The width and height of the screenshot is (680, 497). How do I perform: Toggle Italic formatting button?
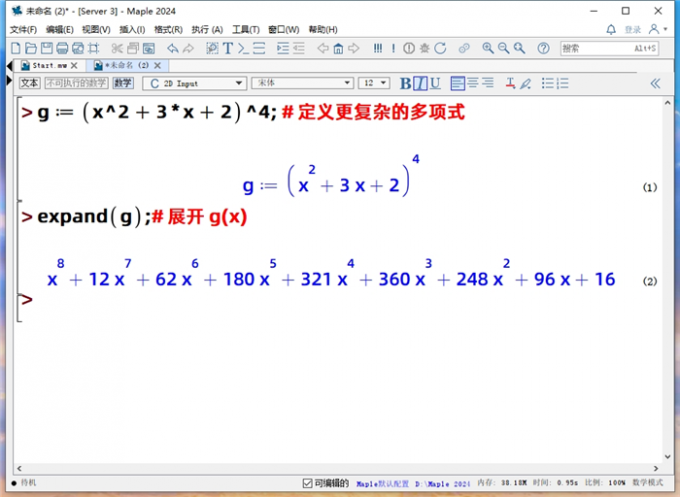pyautogui.click(x=421, y=84)
